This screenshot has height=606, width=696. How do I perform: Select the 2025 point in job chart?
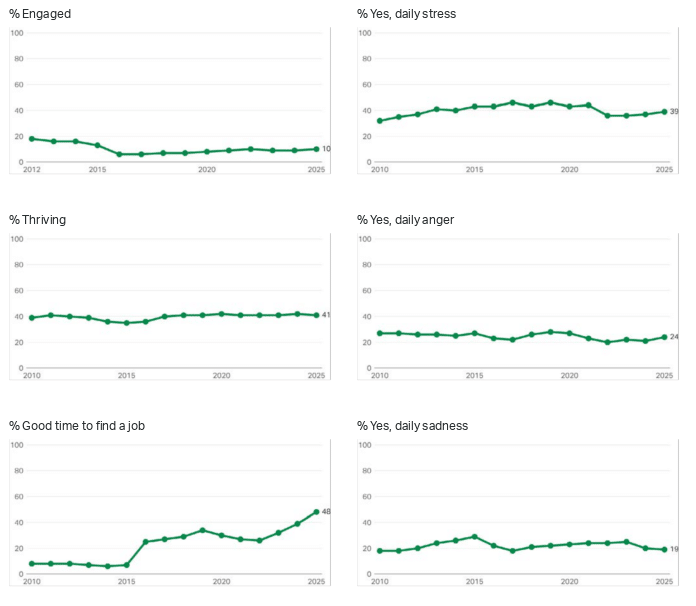click(316, 512)
